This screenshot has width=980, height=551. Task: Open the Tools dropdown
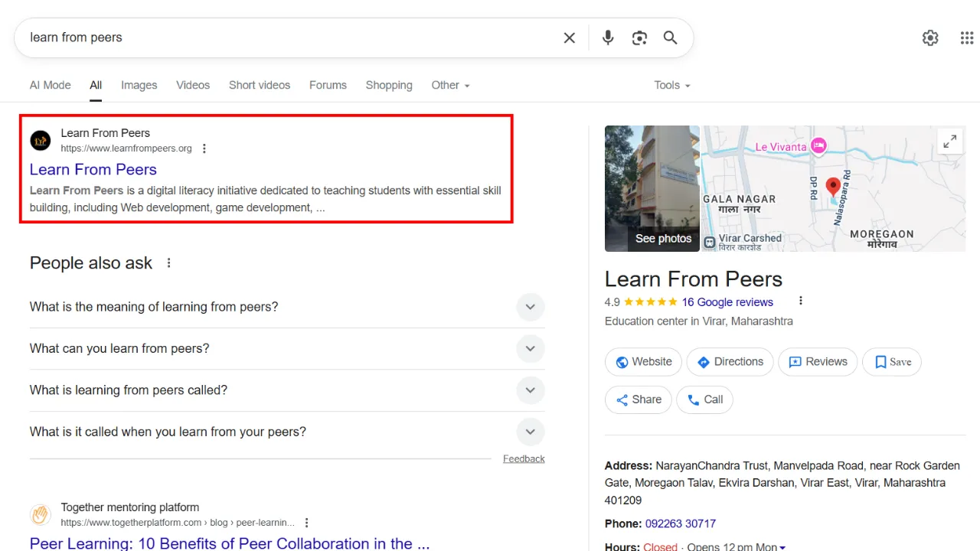672,85
